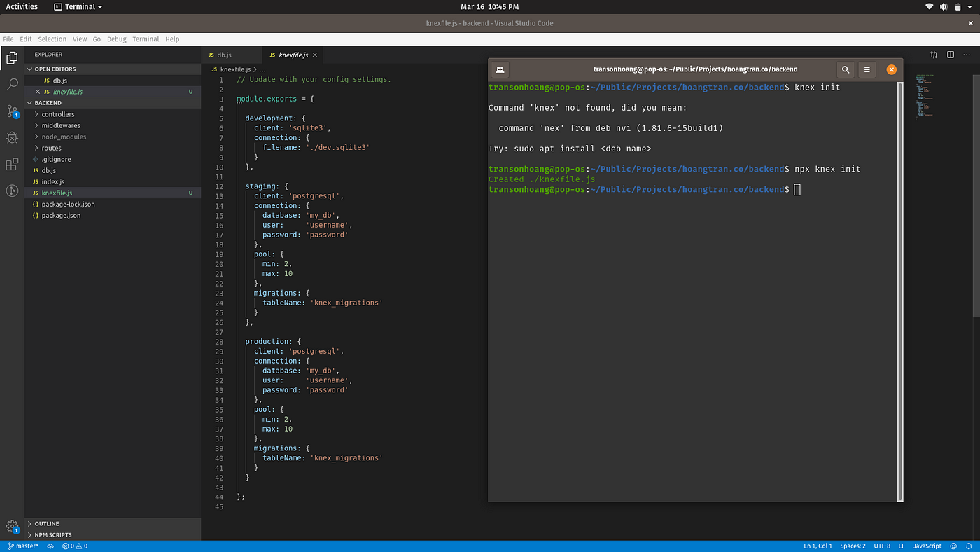Open the Terminal app menu dropdown
This screenshot has height=552, width=980.
click(x=78, y=6)
